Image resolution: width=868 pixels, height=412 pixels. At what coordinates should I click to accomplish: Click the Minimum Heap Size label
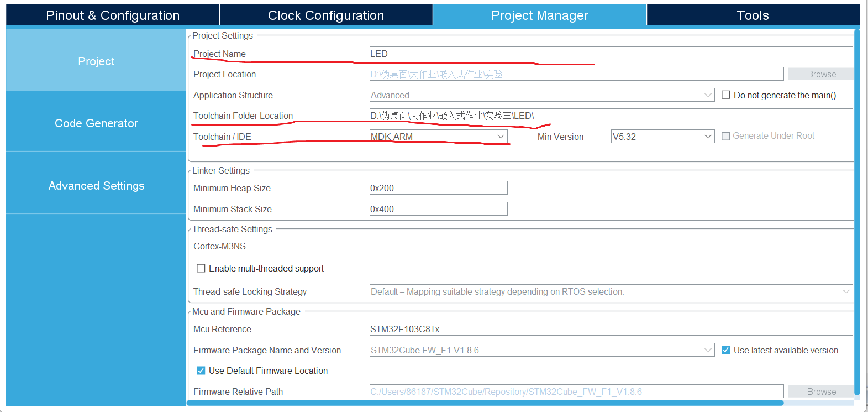click(232, 188)
